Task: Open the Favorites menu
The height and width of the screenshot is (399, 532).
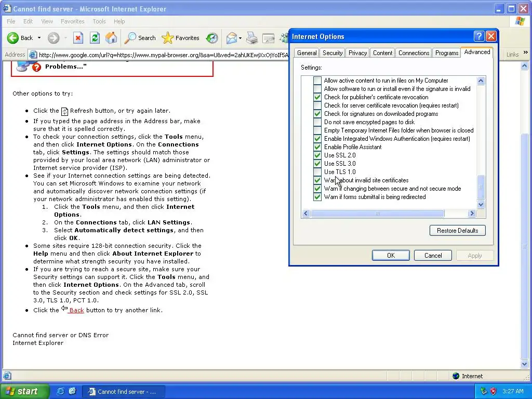Action: point(72,21)
